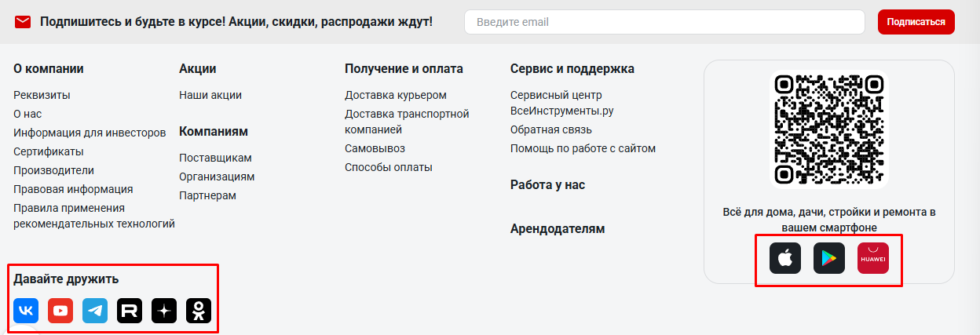Image resolution: width=980 pixels, height=335 pixels.
Task: Open the VK social network icon
Action: pyautogui.click(x=26, y=311)
